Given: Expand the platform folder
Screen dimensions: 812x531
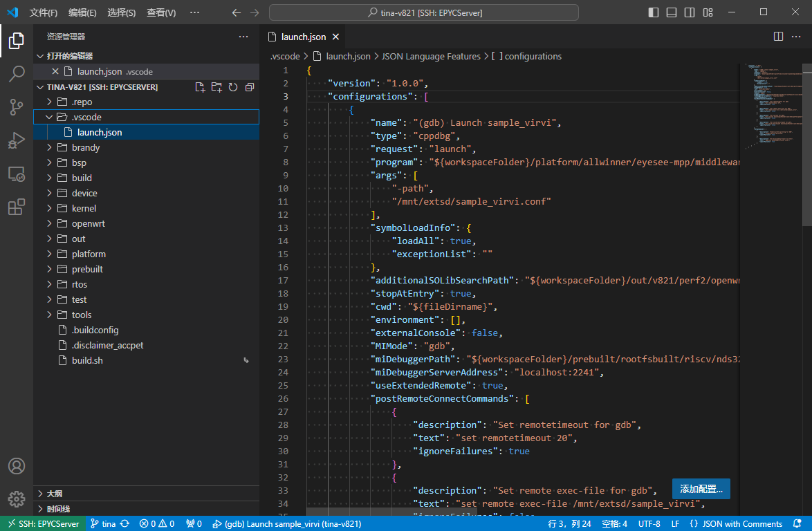Looking at the screenshot, I should [x=89, y=254].
